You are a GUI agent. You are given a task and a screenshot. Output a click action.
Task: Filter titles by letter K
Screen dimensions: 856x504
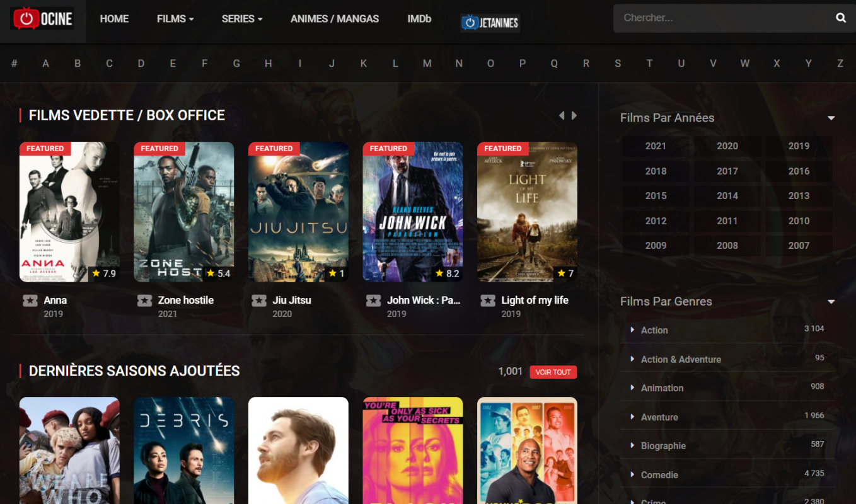click(x=364, y=63)
